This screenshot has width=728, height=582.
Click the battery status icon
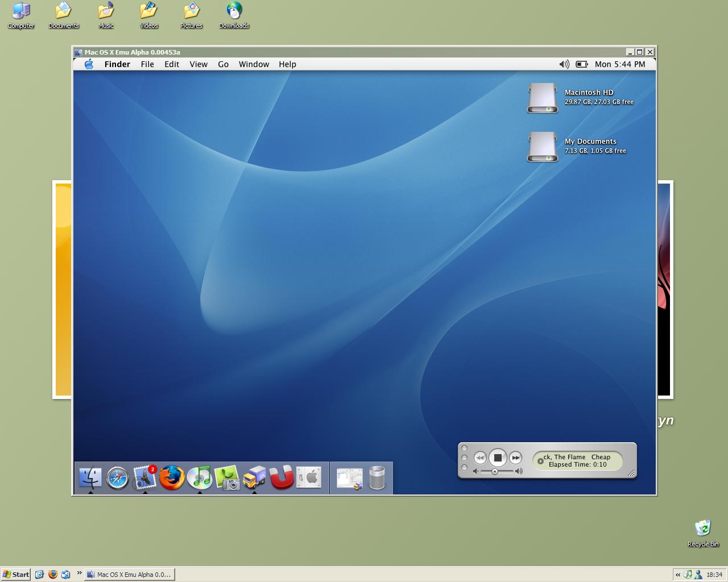point(582,64)
